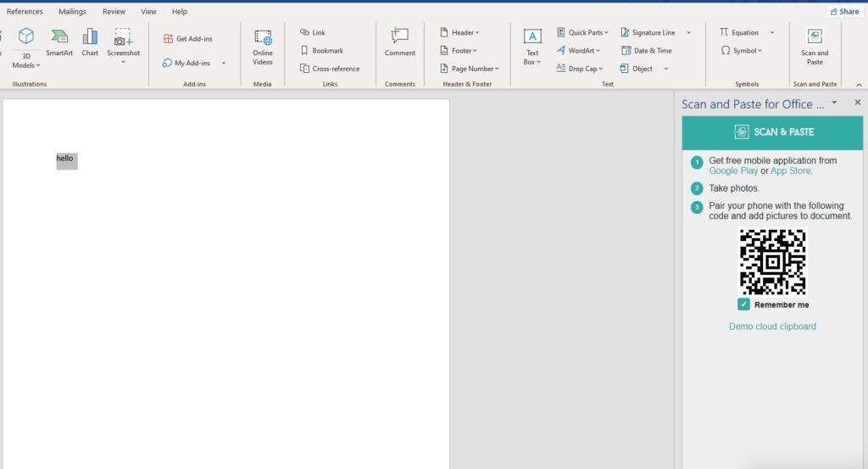Uncheck the Remember me checkbox
Image resolution: width=868 pixels, height=469 pixels.
(x=743, y=304)
